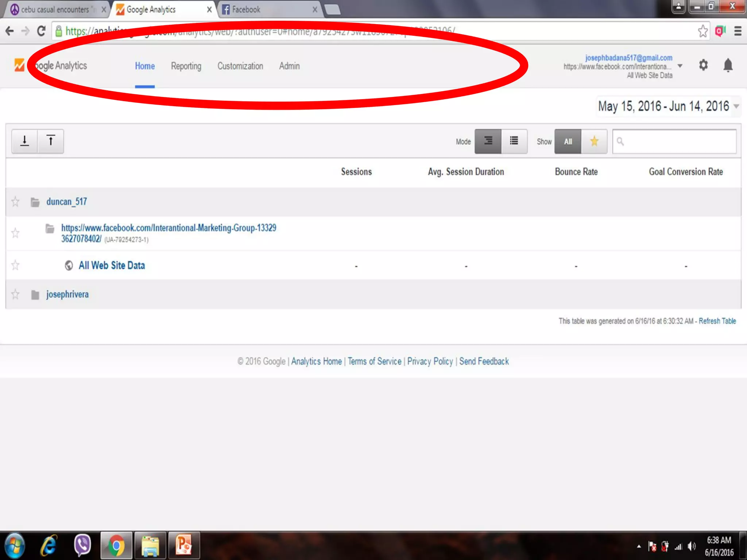Switch to flat list mode icon
The height and width of the screenshot is (560, 747).
514,141
